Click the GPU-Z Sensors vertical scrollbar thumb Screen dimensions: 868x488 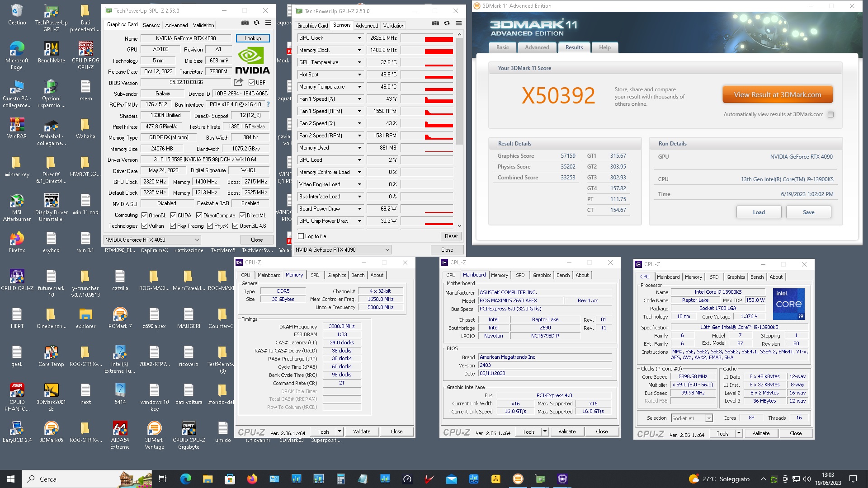pyautogui.click(x=459, y=91)
